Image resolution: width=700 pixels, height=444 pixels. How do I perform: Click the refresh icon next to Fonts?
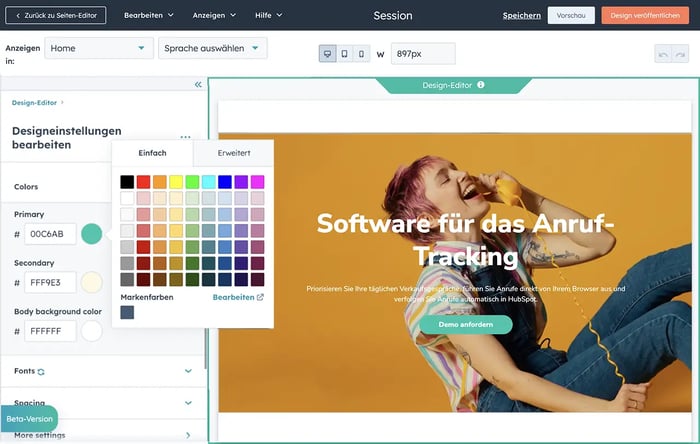click(41, 371)
